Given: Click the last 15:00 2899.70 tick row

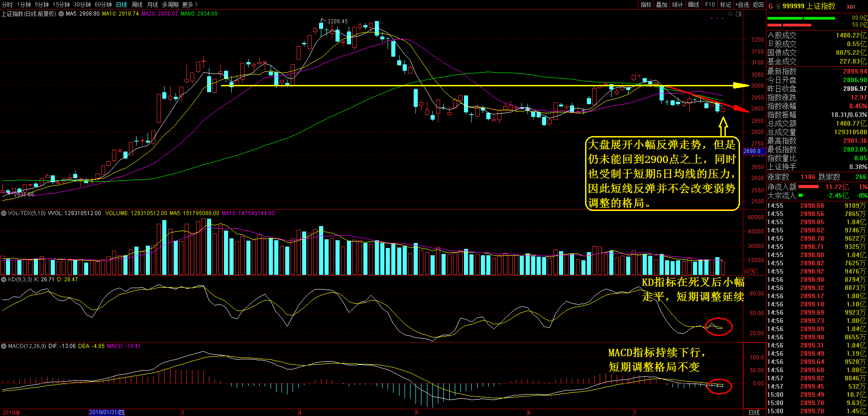Looking at the screenshot, I should [817, 411].
